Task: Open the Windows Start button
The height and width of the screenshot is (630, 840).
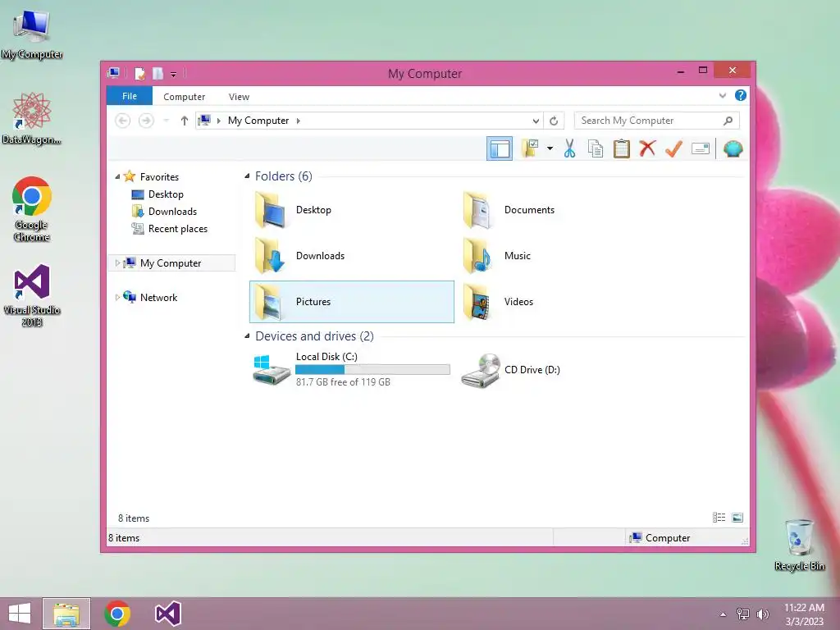Action: (x=20, y=614)
